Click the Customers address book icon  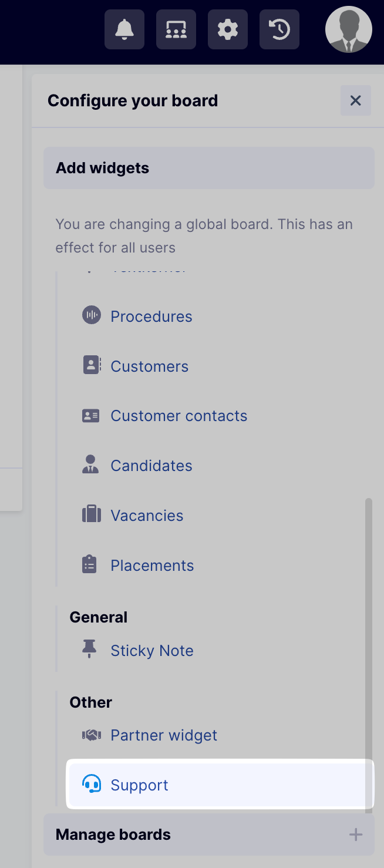click(x=91, y=366)
